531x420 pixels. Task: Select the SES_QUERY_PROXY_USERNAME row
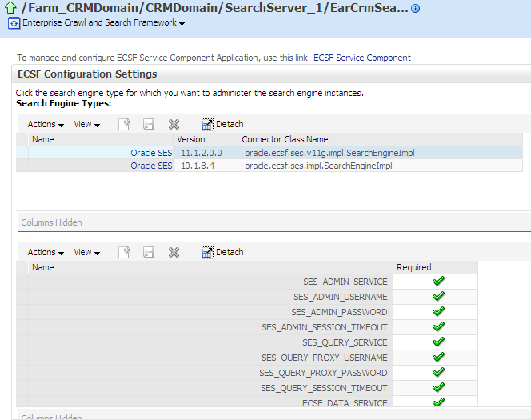point(247,358)
